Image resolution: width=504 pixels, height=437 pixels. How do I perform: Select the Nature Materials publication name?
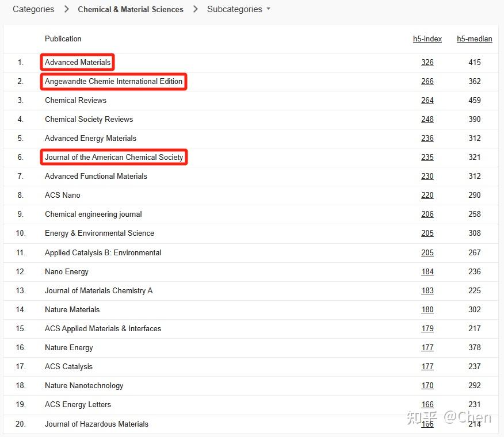point(72,309)
